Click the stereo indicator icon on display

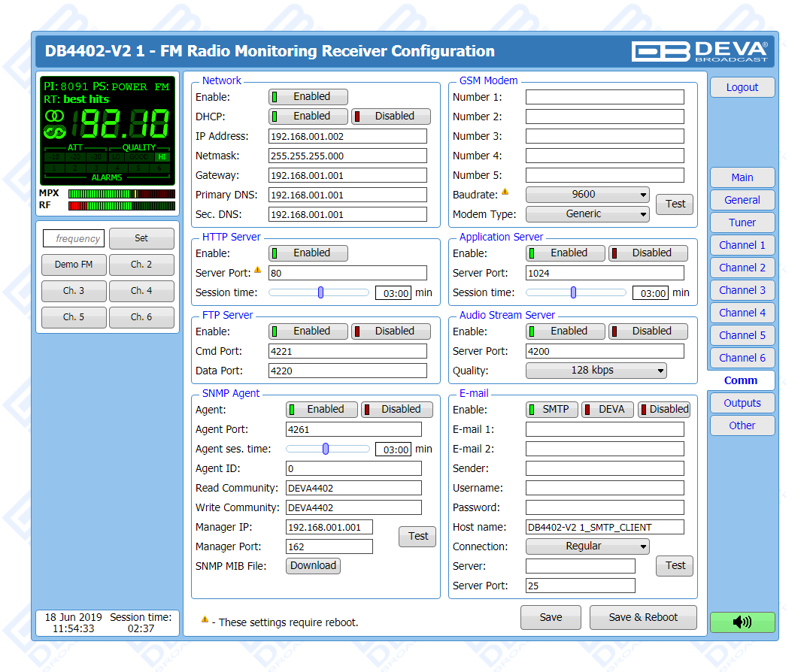[55, 116]
